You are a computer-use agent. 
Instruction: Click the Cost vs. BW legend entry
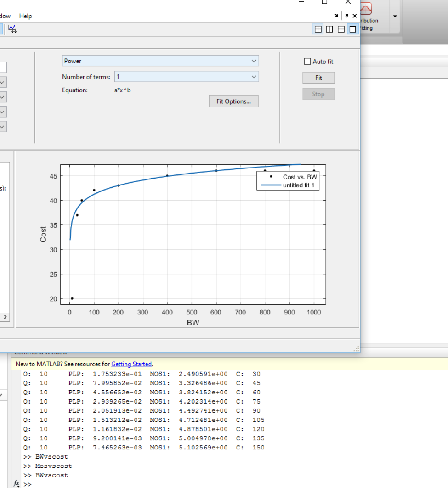point(300,177)
